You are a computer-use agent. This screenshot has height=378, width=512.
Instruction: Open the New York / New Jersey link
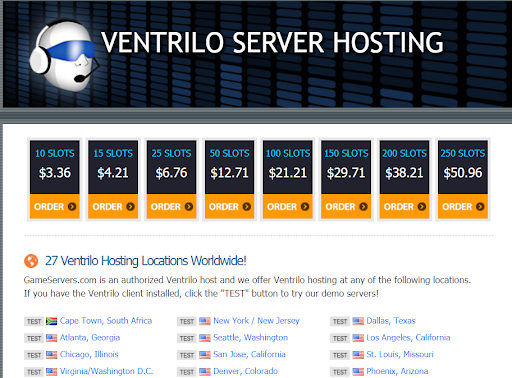pyautogui.click(x=256, y=321)
